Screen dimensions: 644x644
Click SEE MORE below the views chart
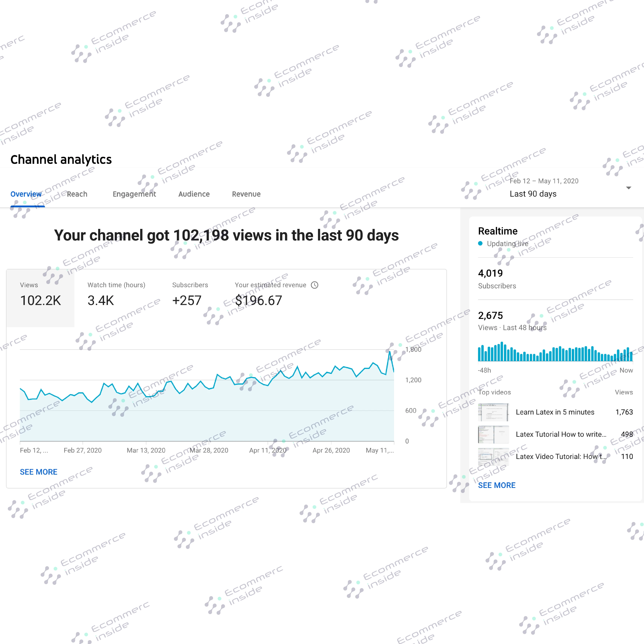39,472
